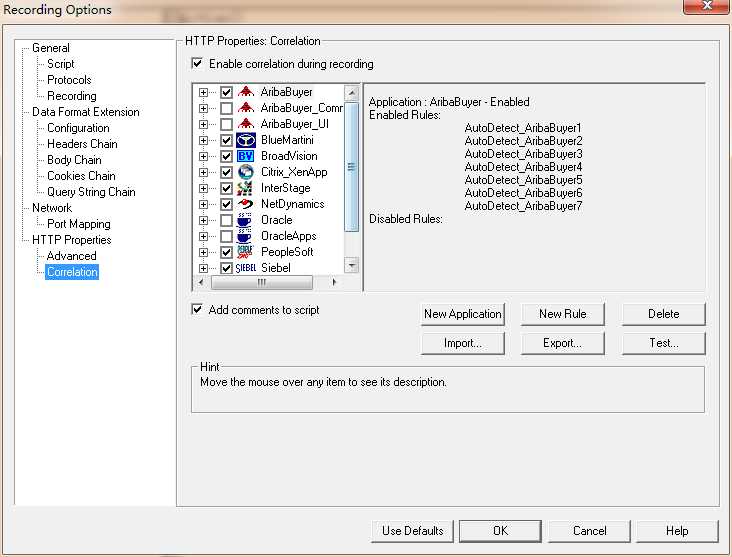This screenshot has height=557, width=732.
Task: Check the AribaBuyer_UI checkbox
Action: [x=226, y=124]
